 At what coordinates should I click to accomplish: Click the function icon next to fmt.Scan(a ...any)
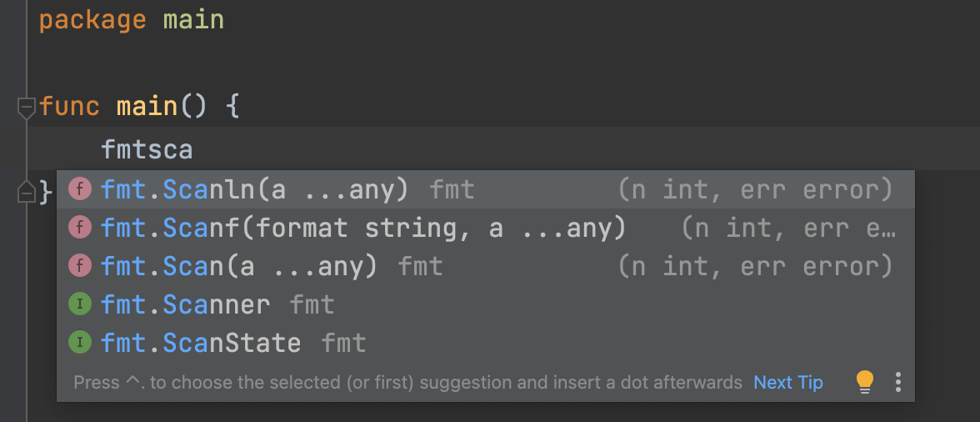point(79,266)
